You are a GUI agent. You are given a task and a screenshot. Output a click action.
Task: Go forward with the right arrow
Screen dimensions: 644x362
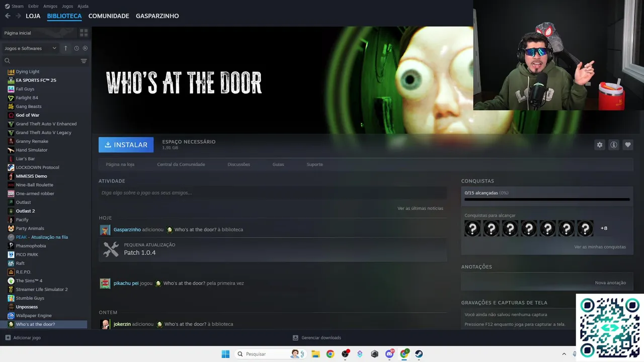coord(18,16)
